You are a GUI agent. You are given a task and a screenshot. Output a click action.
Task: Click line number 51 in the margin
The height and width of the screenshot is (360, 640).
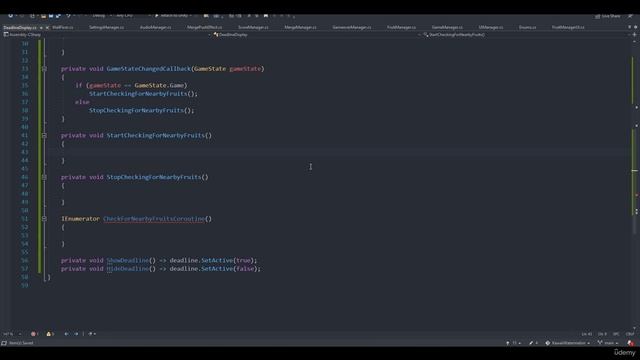[24, 218]
